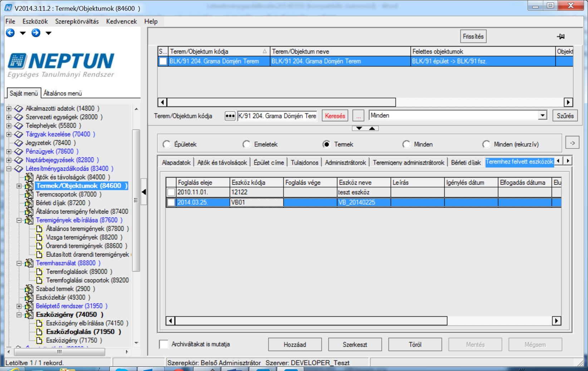This screenshot has width=588, height=371.
Task: Click the Jegyzetek diamond icon
Action: click(19, 143)
